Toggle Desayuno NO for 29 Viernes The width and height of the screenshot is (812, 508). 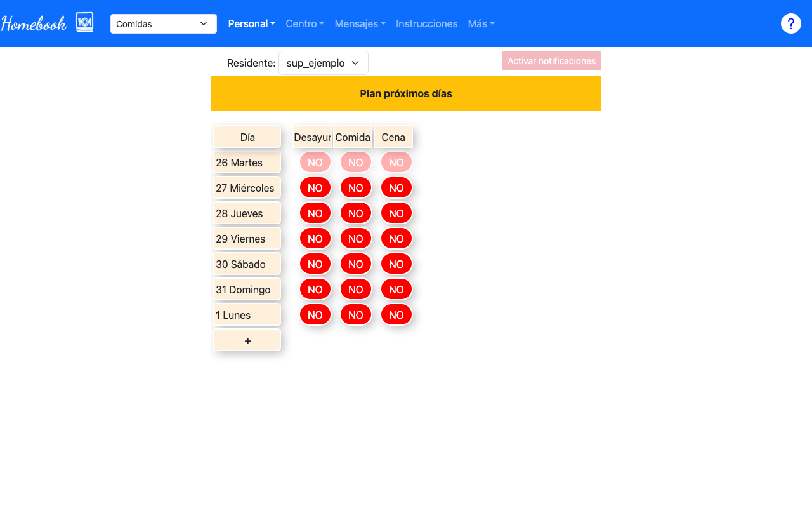coord(315,239)
